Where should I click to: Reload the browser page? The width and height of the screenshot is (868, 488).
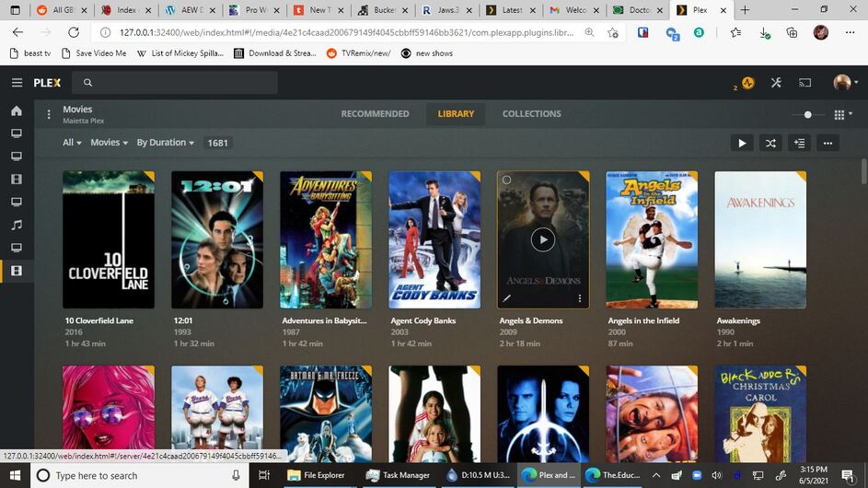pos(74,32)
